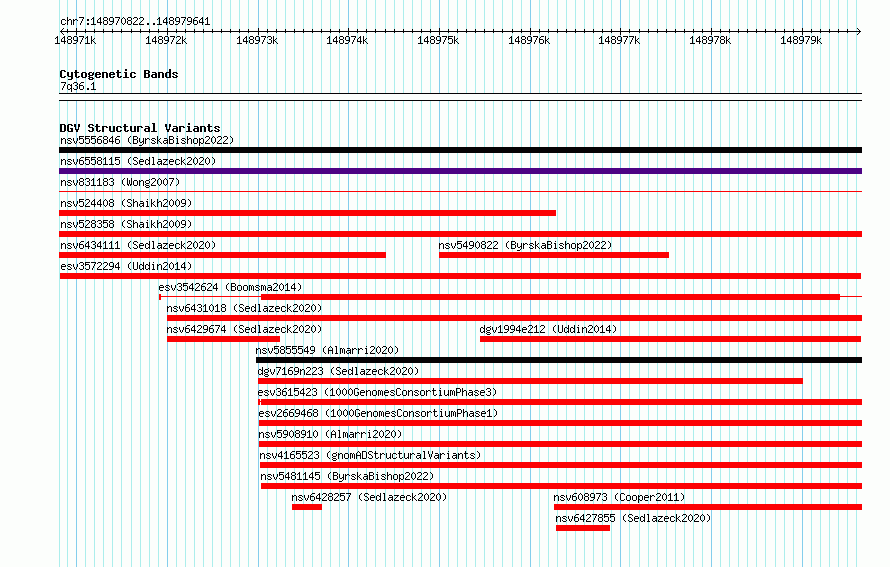Image resolution: width=890 pixels, height=567 pixels.
Task: Select the tiny red nsv6428257 bar
Action: tap(307, 507)
